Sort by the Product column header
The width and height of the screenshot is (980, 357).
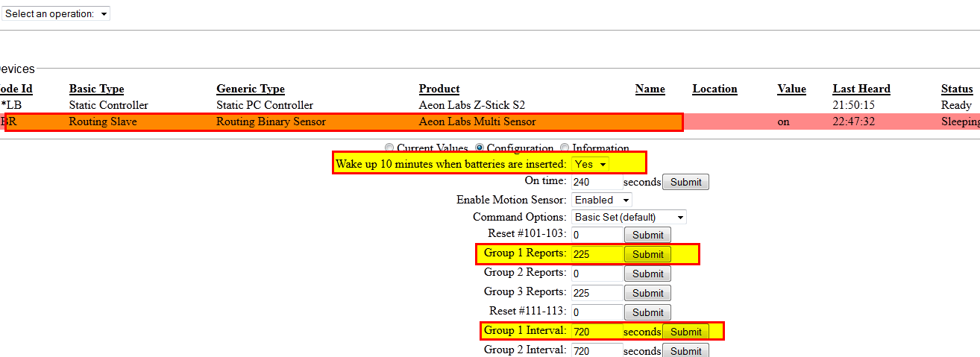coord(439,89)
